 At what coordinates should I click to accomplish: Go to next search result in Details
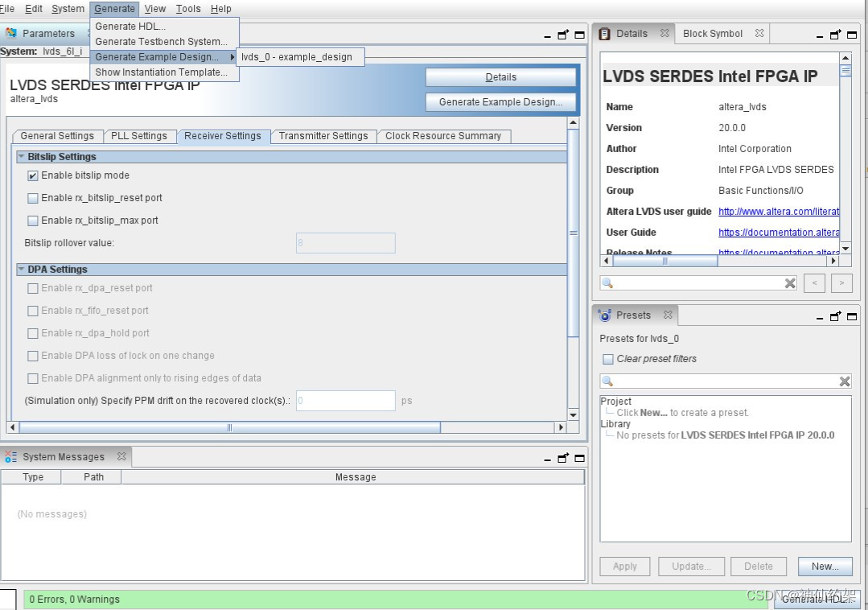pyautogui.click(x=841, y=282)
